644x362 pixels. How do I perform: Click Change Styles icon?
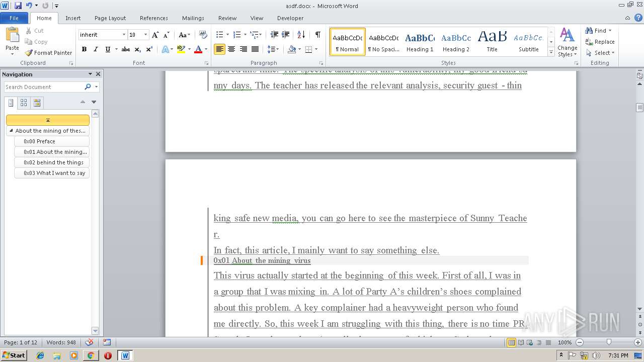[x=567, y=42]
